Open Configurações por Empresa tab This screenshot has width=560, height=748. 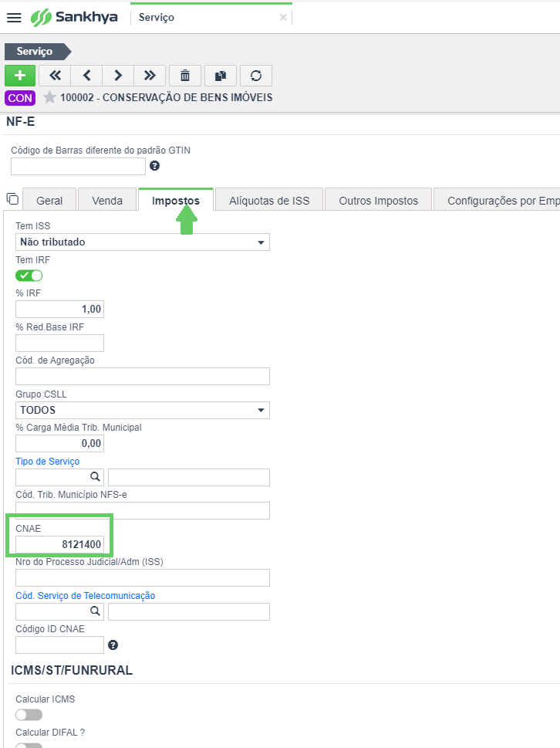497,201
